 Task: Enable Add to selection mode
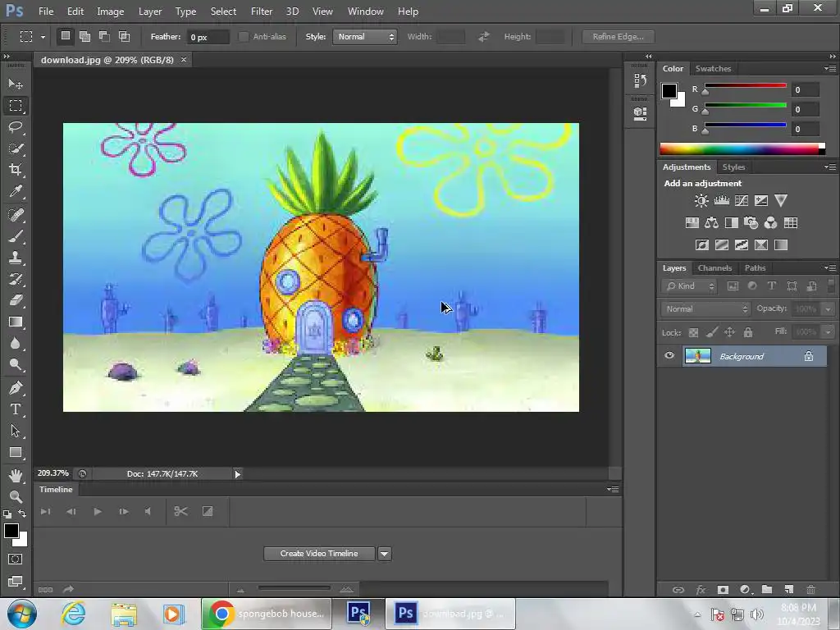pyautogui.click(x=84, y=36)
